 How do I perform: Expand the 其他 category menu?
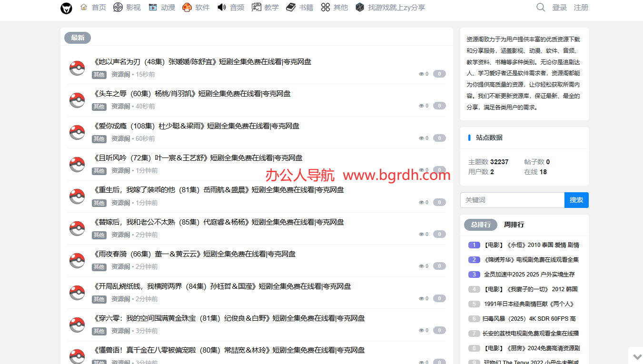pos(335,8)
